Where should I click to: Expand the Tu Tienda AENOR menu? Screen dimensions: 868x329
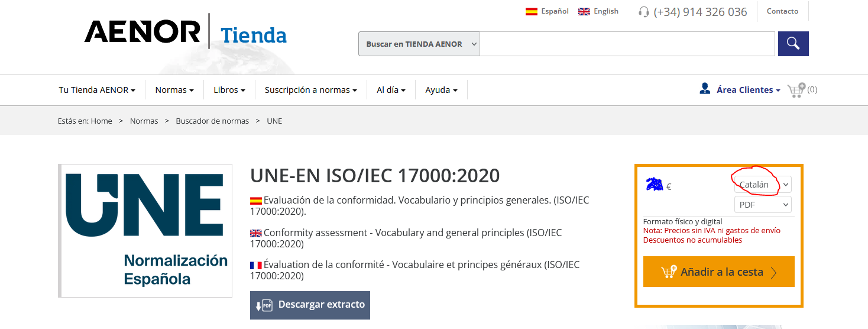tap(97, 90)
